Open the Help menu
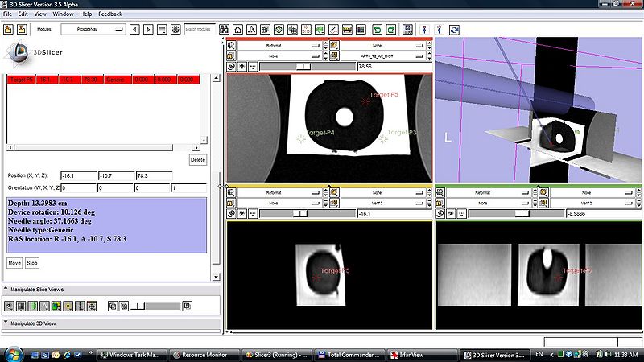 pyautogui.click(x=86, y=14)
